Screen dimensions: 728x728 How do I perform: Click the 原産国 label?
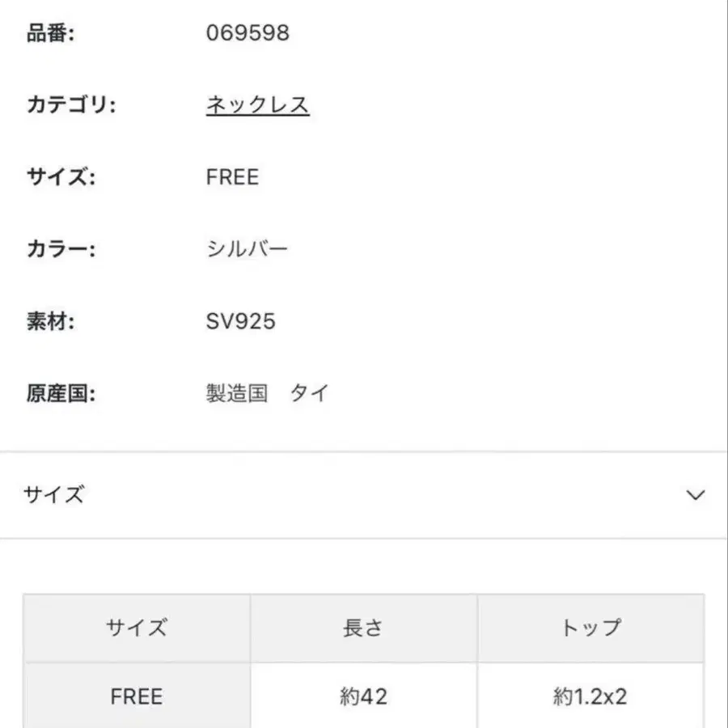[x=61, y=394]
